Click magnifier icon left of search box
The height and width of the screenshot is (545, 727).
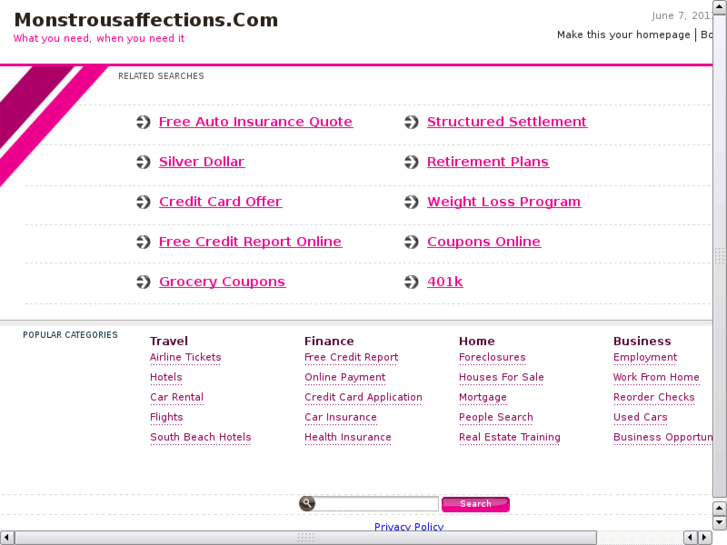[307, 504]
